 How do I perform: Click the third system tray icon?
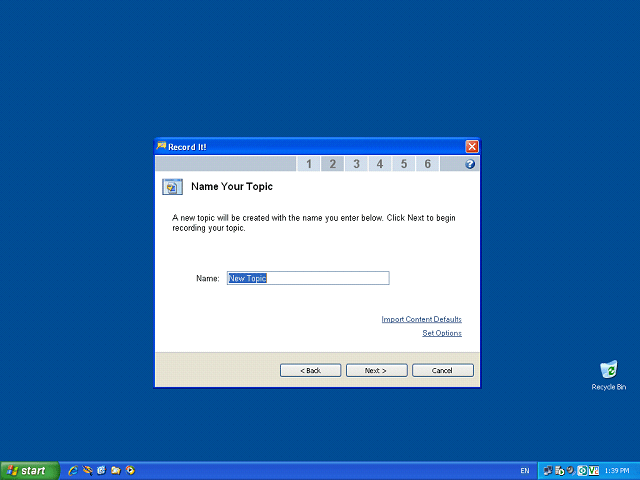pyautogui.click(x=571, y=471)
